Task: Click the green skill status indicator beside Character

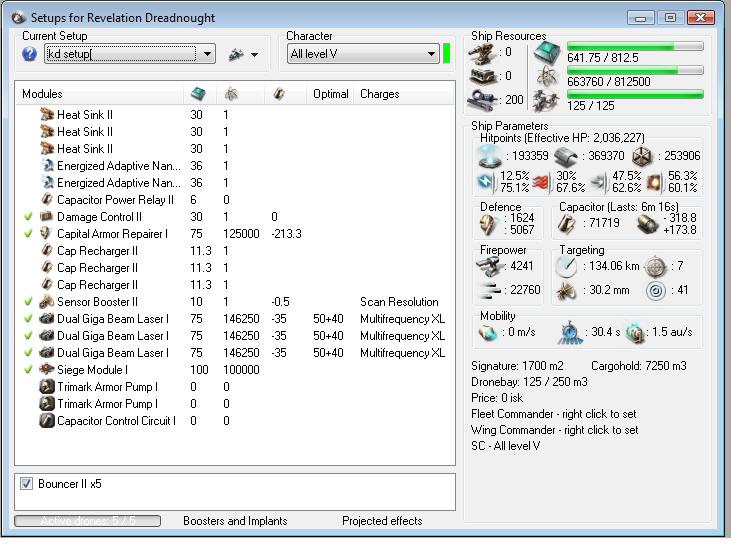Action: [446, 54]
